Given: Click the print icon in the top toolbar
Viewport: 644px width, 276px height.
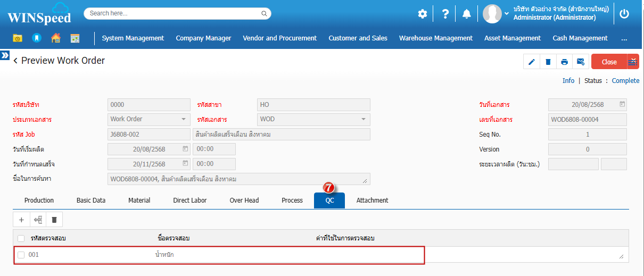Looking at the screenshot, I should [564, 62].
